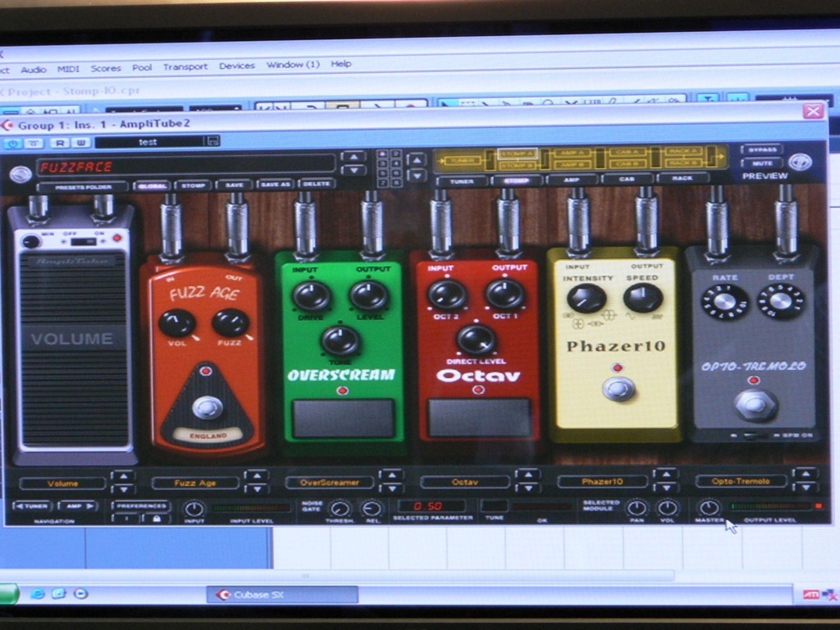The width and height of the screenshot is (840, 630).
Task: Click the INPUT level knob
Action: [x=194, y=509]
